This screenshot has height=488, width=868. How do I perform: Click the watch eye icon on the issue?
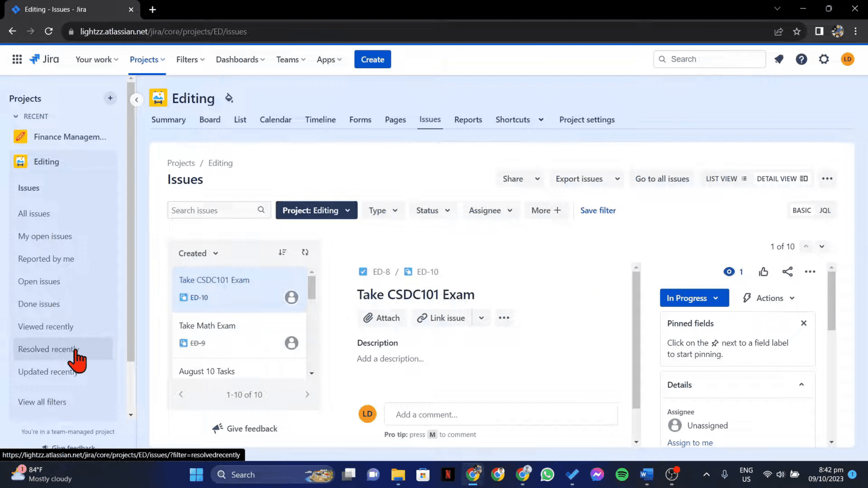click(729, 272)
